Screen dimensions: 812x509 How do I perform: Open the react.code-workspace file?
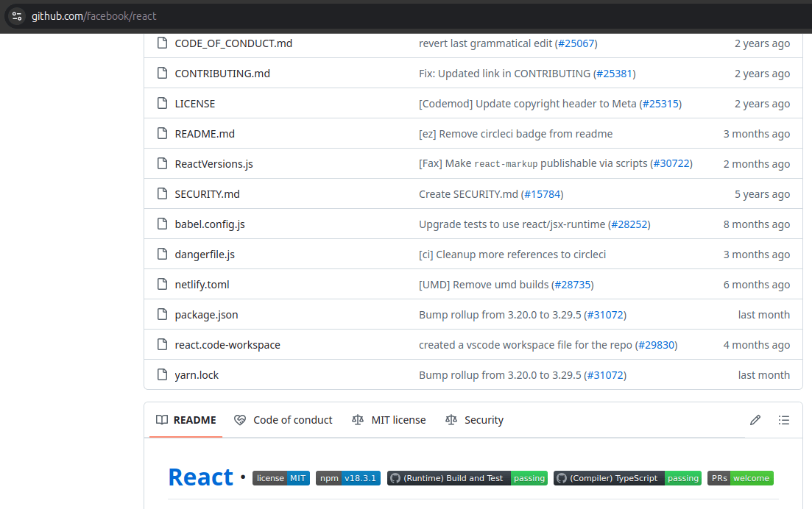tap(227, 345)
